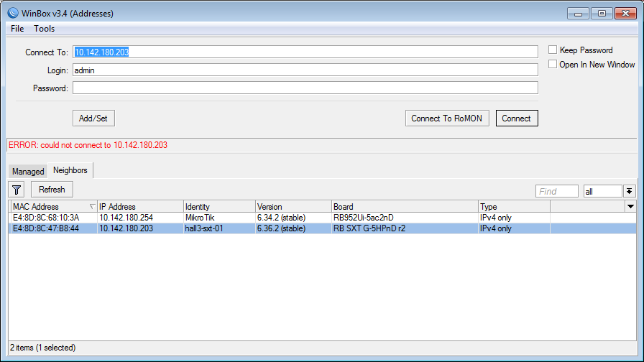Image resolution: width=644 pixels, height=362 pixels.
Task: Click the '2 items (1 selected)' status text
Action: [42, 348]
